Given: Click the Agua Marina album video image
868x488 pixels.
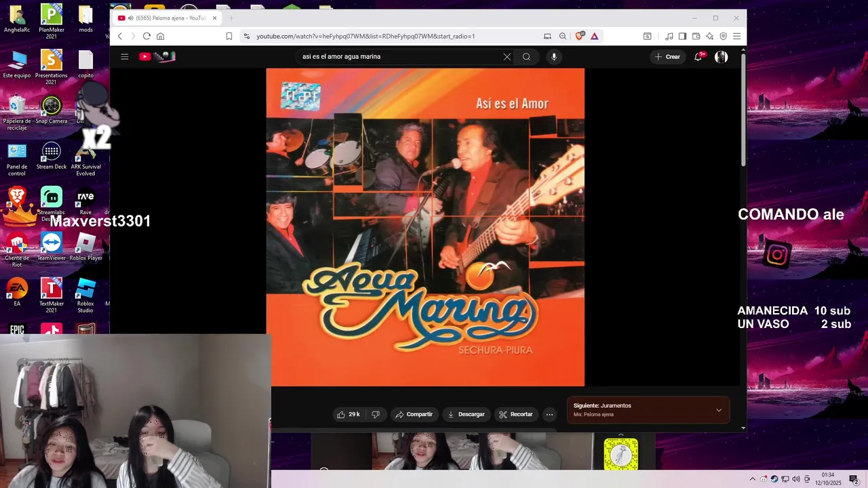Looking at the screenshot, I should [x=425, y=227].
